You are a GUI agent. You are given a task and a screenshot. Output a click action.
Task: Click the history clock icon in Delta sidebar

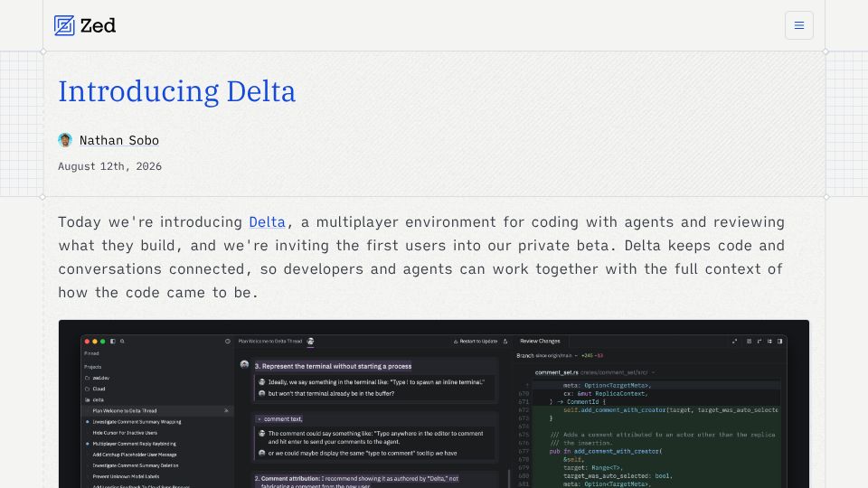(x=228, y=342)
